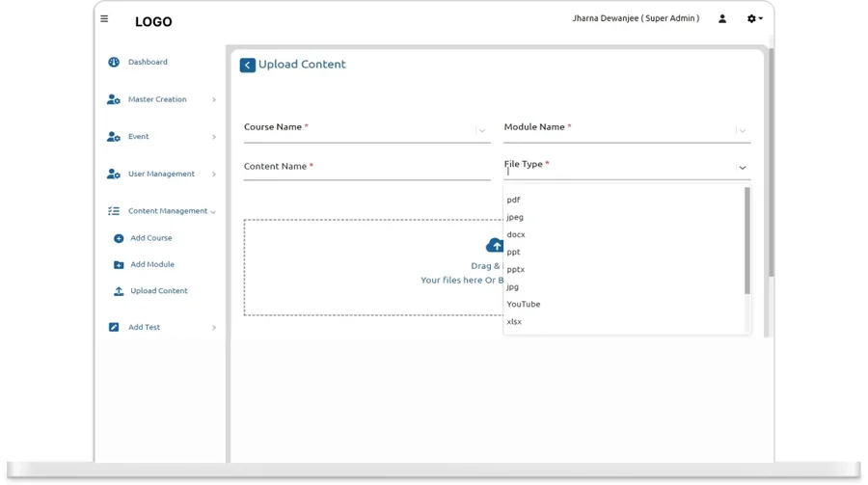
Task: Click the LOGO in the header
Action: pyautogui.click(x=153, y=21)
